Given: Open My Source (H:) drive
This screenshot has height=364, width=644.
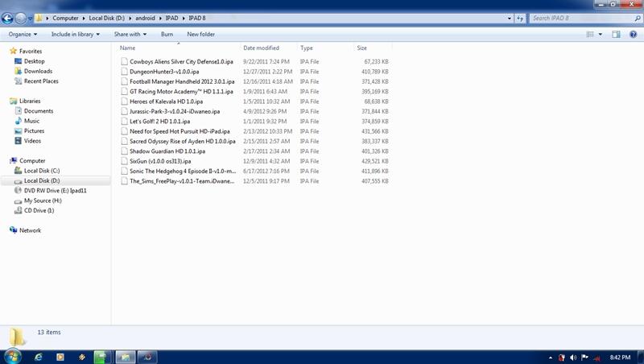Looking at the screenshot, I should (43, 201).
